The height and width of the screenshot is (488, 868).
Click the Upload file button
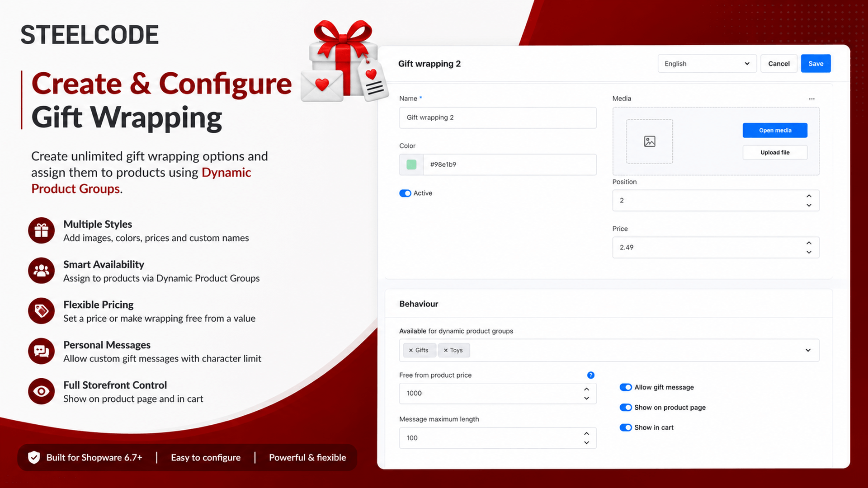coord(775,153)
